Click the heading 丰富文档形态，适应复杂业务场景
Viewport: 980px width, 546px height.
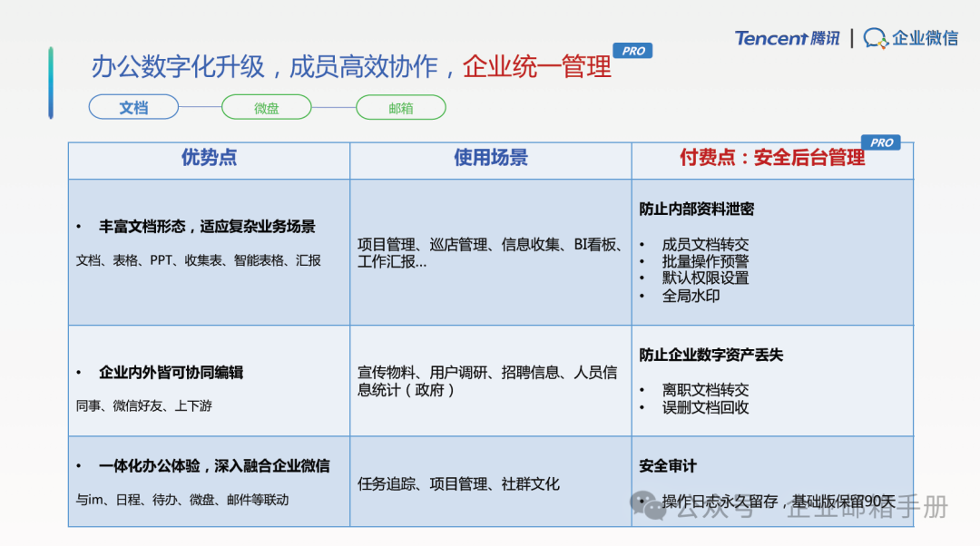[207, 226]
